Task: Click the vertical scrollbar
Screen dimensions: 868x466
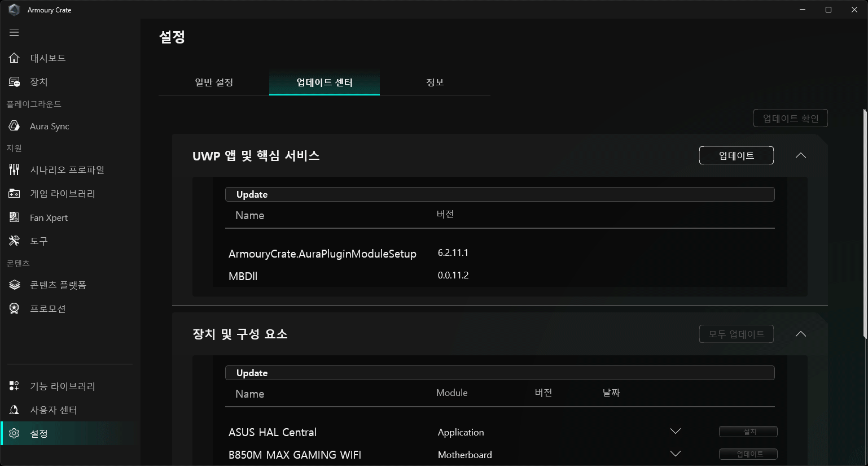Action: click(865, 223)
